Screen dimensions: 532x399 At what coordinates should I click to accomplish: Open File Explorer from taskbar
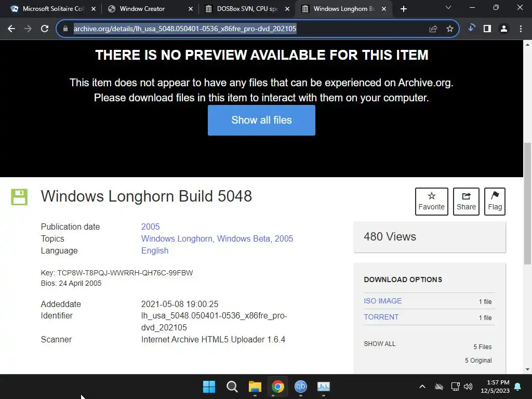(255, 387)
